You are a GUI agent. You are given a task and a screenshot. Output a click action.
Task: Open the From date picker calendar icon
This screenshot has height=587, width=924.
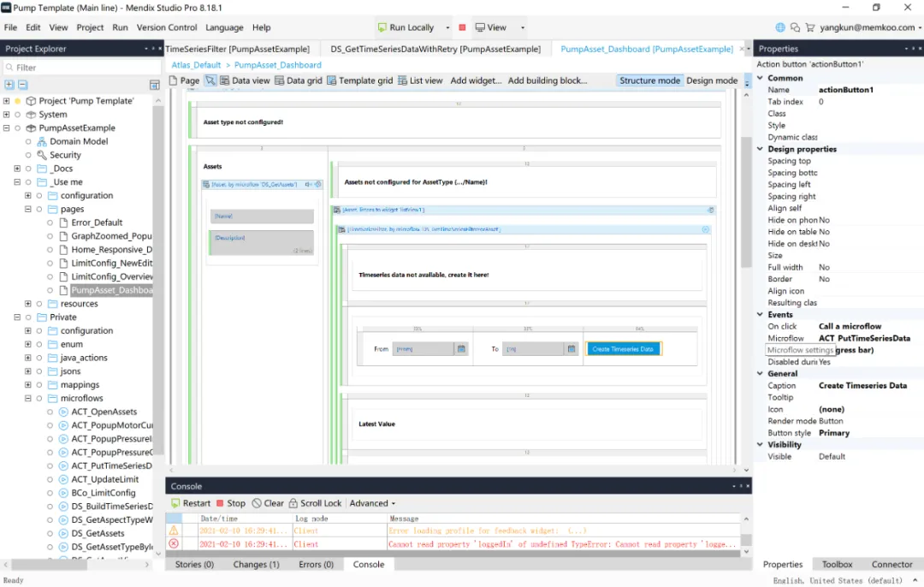(461, 349)
